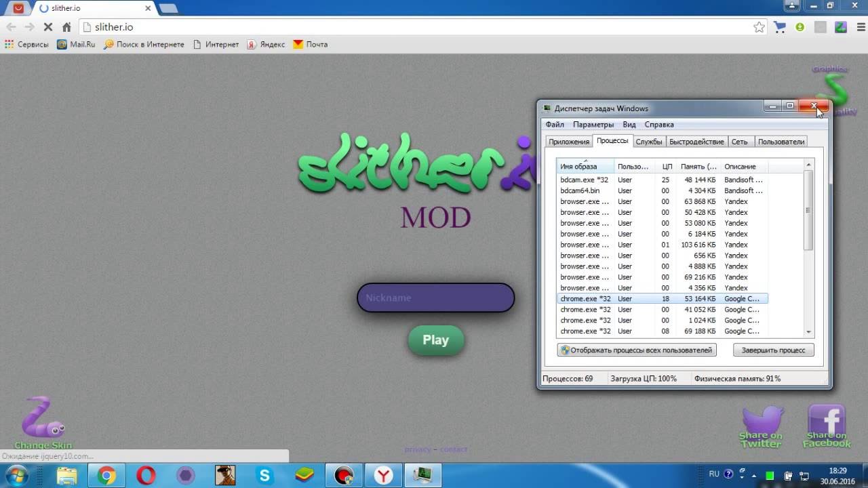Open a new browser tab

[x=168, y=8]
